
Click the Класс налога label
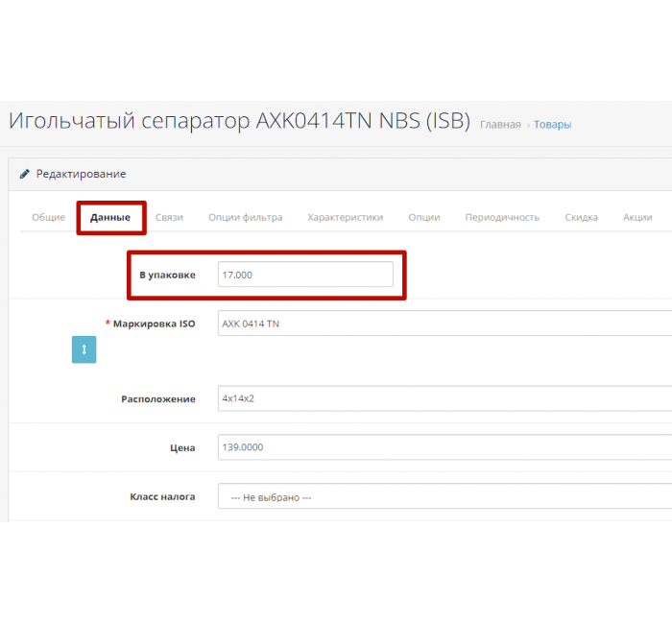162,496
